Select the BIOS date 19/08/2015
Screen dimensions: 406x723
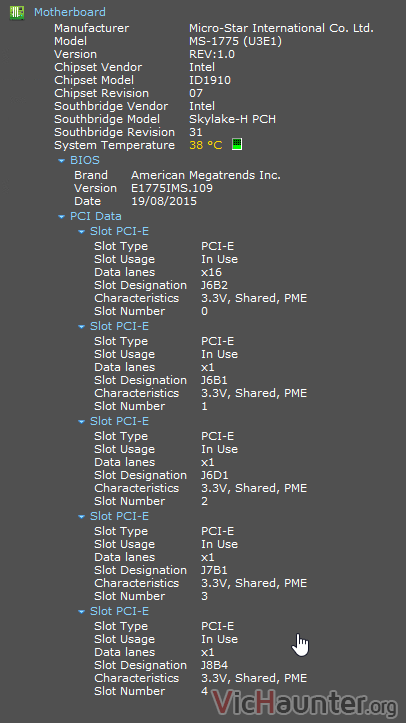[164, 201]
